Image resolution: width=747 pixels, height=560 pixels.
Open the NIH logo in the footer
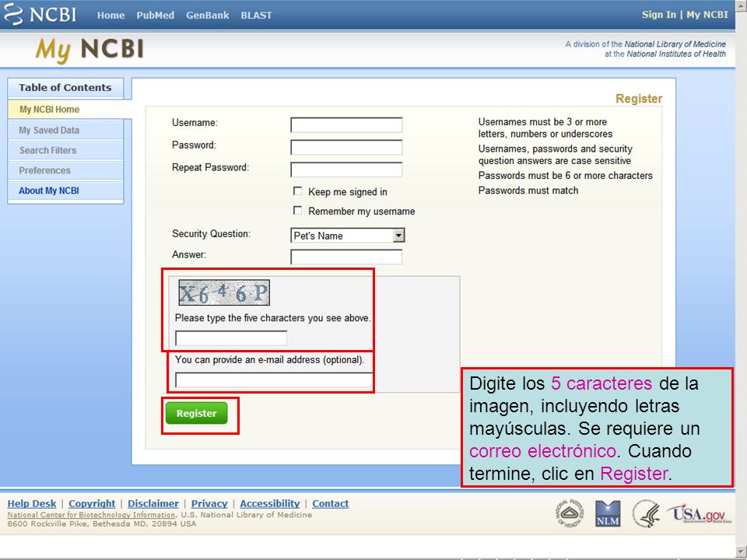tap(570, 513)
